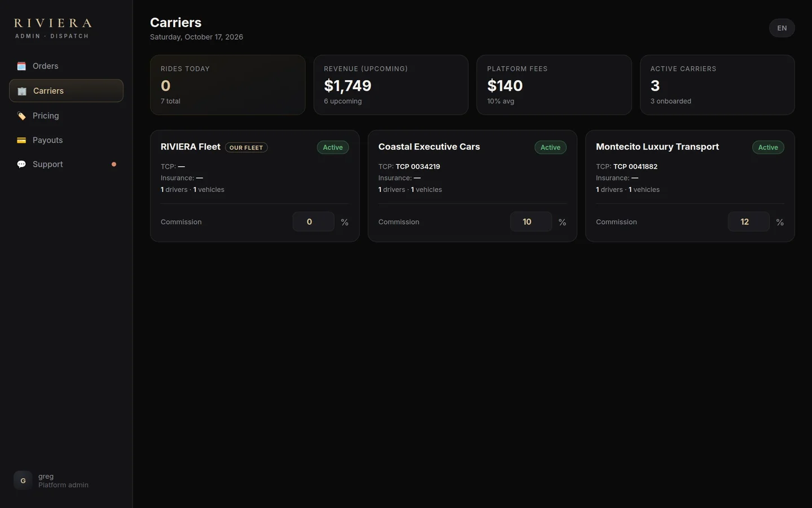The image size is (812, 508).
Task: Click the greg user avatar
Action: [x=23, y=480]
